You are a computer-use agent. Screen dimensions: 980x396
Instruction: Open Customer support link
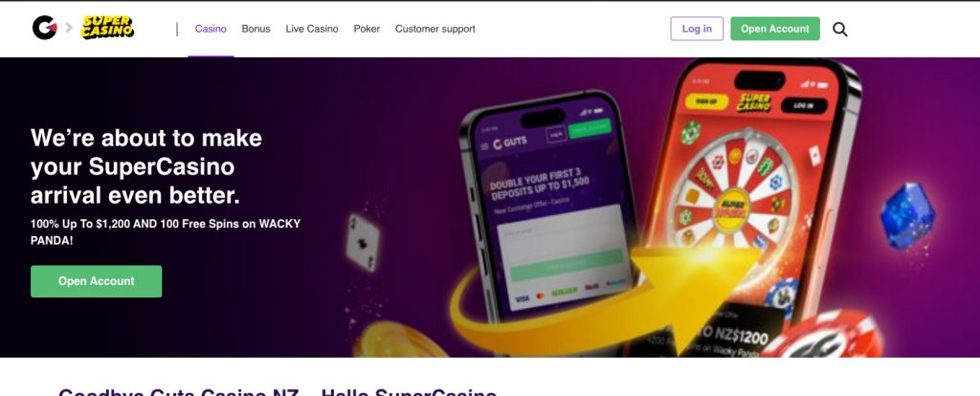point(435,29)
